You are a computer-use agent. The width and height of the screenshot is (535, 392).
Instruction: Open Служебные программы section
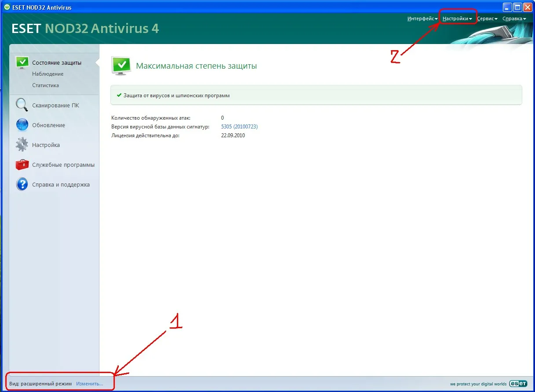tap(63, 165)
